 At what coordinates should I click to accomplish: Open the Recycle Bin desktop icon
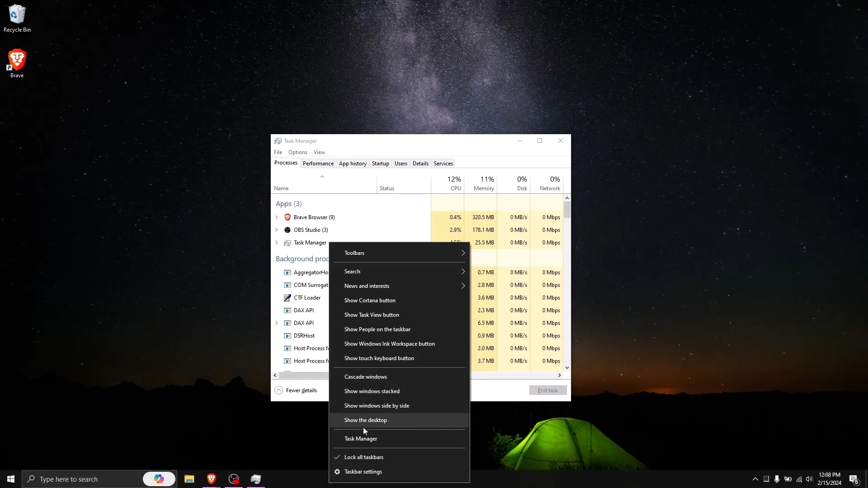pyautogui.click(x=17, y=18)
